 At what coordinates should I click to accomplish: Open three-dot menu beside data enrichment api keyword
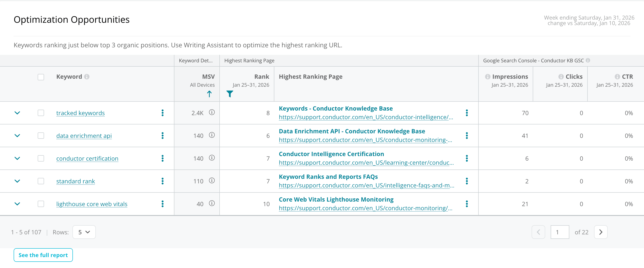pyautogui.click(x=163, y=136)
